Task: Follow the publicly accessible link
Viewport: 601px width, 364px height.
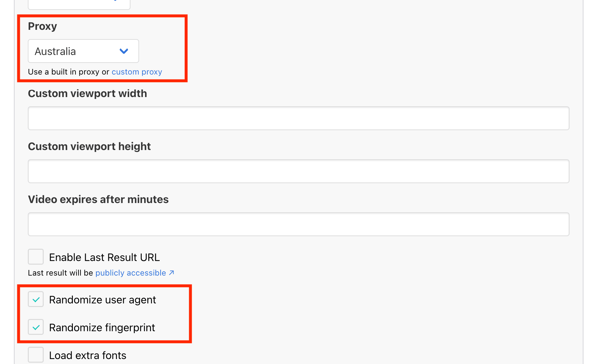Action: point(130,273)
